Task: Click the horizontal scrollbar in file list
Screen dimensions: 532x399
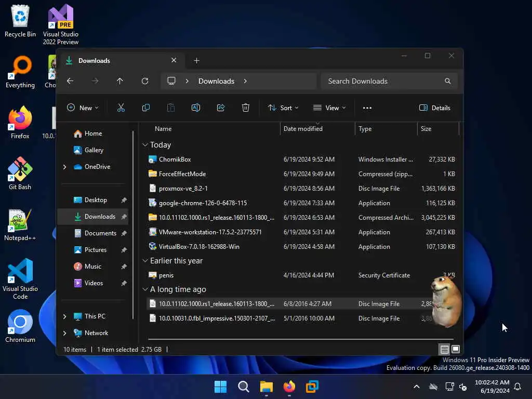Action: click(301, 339)
